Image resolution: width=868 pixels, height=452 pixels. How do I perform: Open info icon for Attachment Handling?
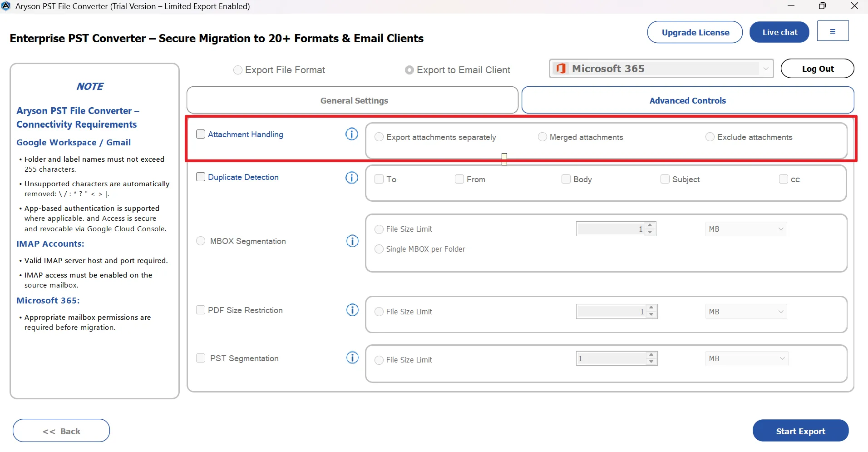(x=352, y=134)
